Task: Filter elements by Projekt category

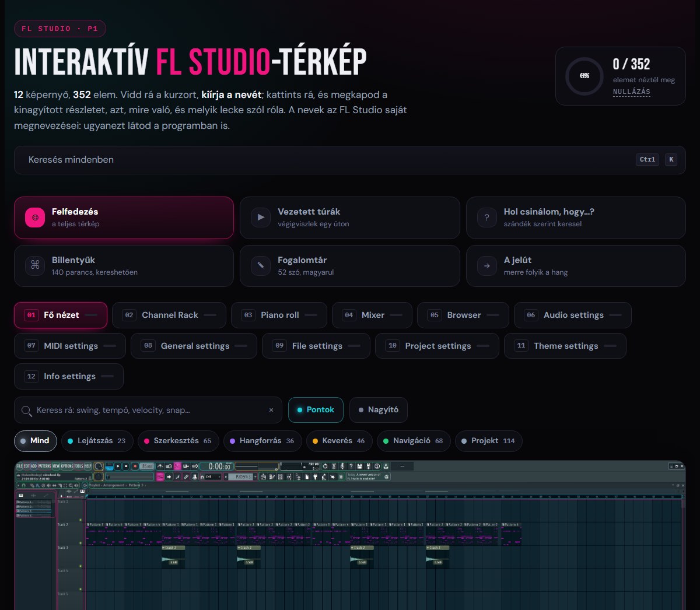Action: point(489,441)
